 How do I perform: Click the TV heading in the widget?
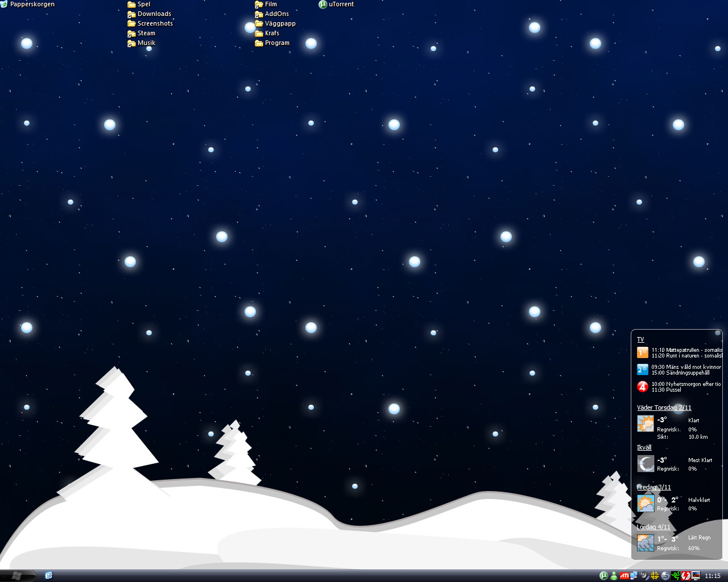click(x=640, y=339)
